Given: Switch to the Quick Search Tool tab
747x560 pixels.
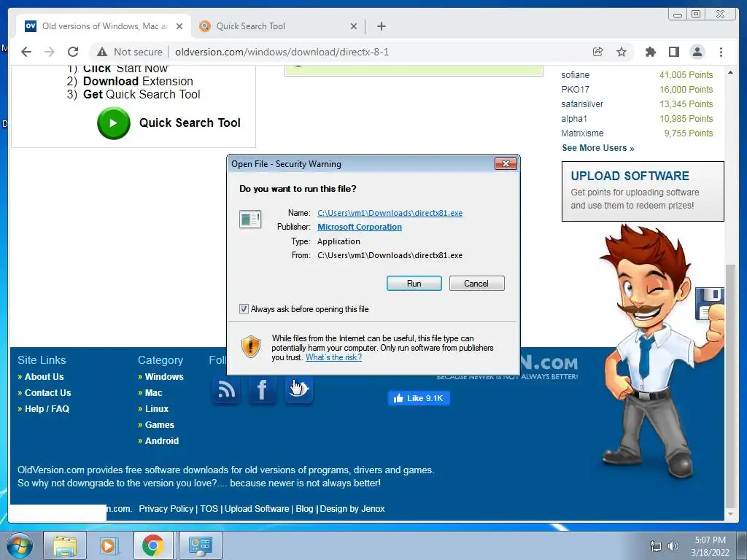Looking at the screenshot, I should point(276,26).
